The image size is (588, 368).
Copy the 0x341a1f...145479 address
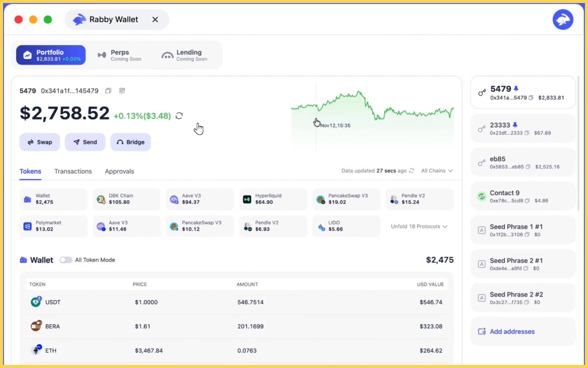pos(108,91)
